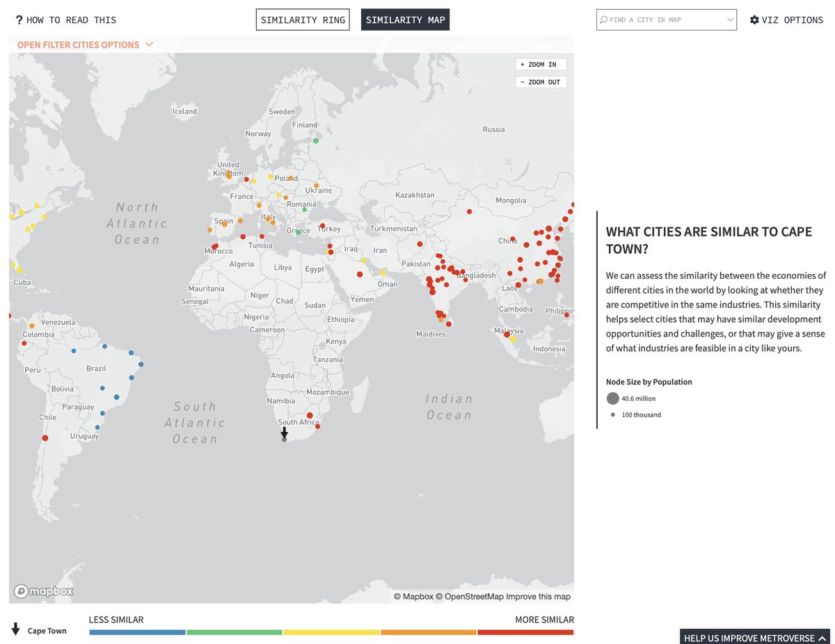Select the Similarity Map tab
The image size is (835, 644).
pyautogui.click(x=405, y=19)
